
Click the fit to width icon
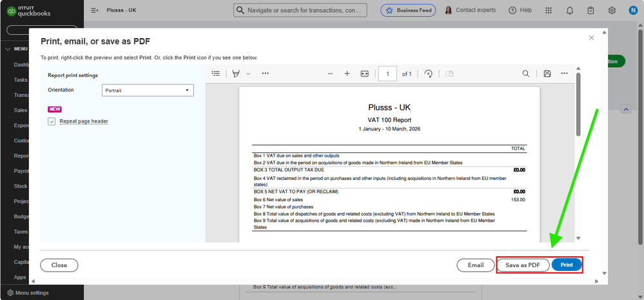click(365, 74)
